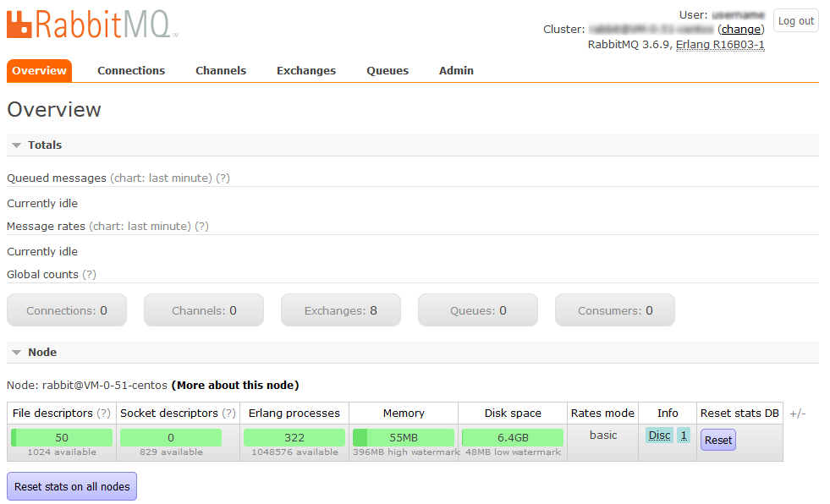The image size is (830, 504).
Task: Click the Overview page heading
Action: (54, 110)
